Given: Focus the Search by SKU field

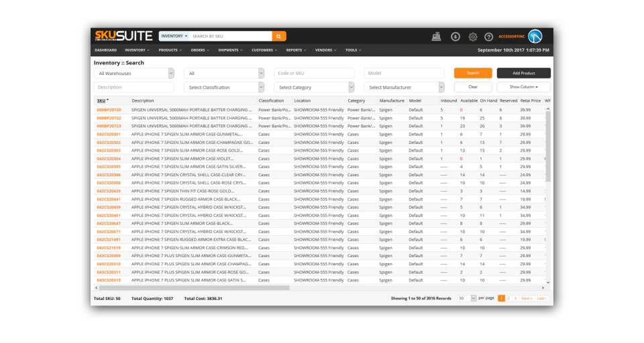Looking at the screenshot, I should 231,36.
